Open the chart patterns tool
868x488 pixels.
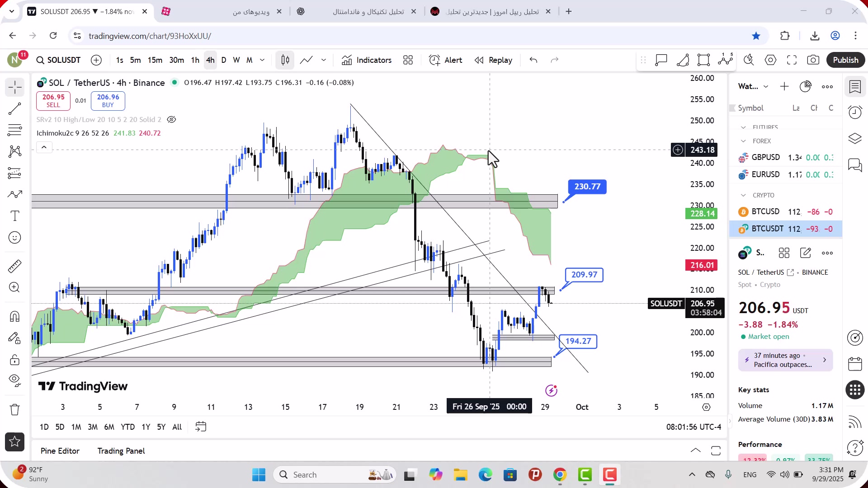coord(15,151)
